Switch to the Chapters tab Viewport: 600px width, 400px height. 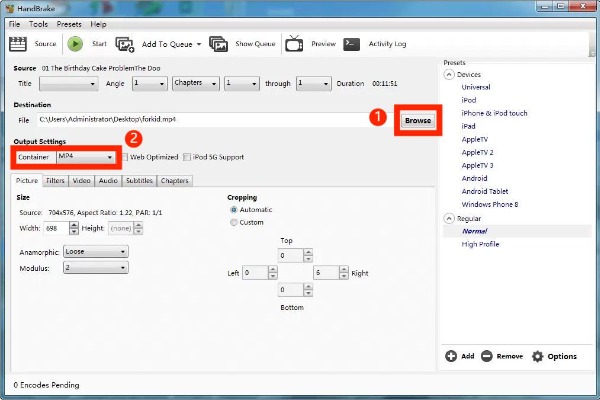pyautogui.click(x=174, y=181)
